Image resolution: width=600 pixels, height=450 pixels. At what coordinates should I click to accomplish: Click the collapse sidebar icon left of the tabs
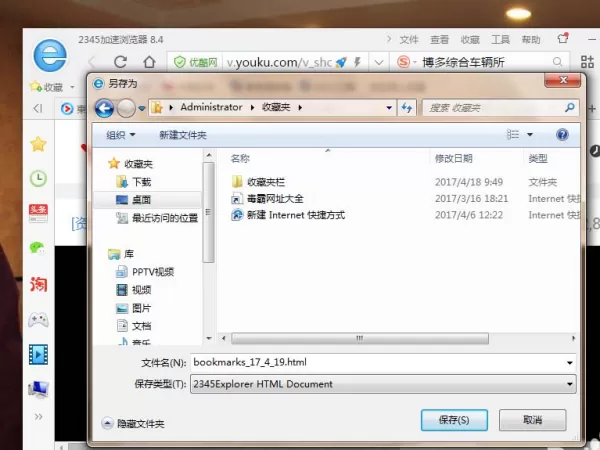click(x=38, y=108)
